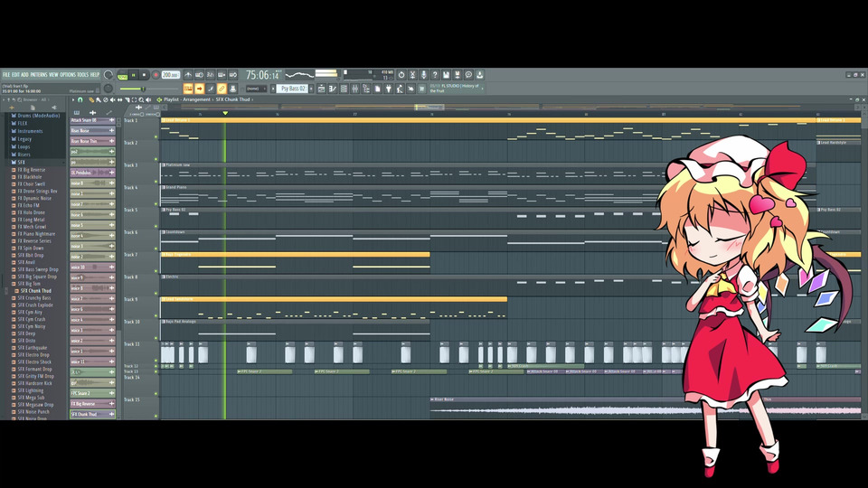Click the 75:06:14 time display
This screenshot has width=868, height=488.
(262, 75)
